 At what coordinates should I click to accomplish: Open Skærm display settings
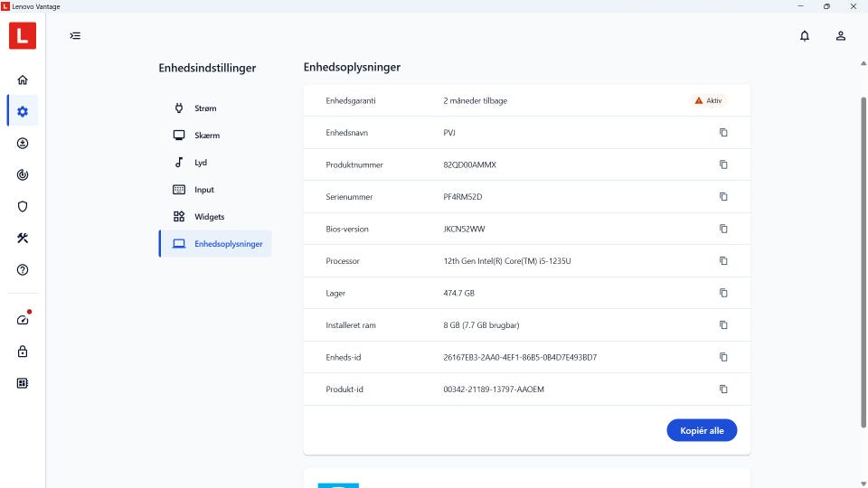click(x=215, y=135)
